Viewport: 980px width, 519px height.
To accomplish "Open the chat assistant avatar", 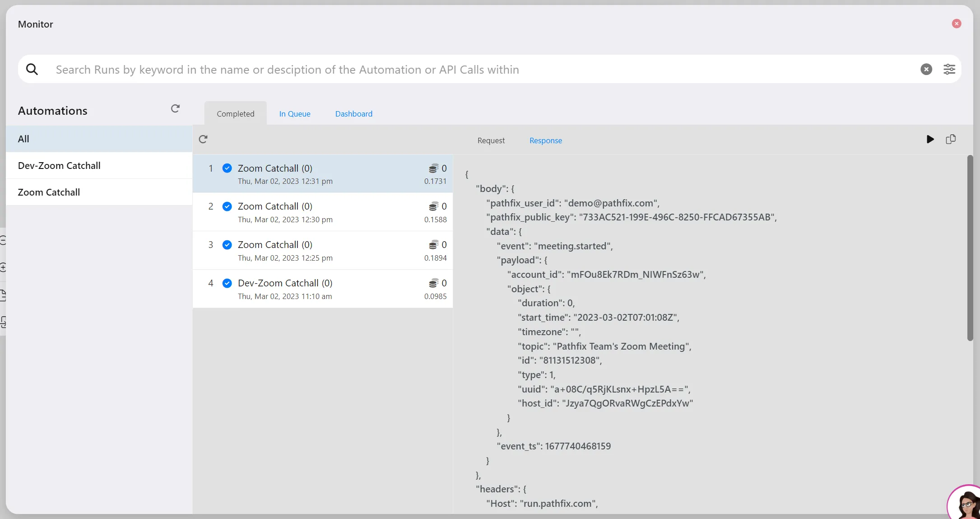I will (965, 503).
